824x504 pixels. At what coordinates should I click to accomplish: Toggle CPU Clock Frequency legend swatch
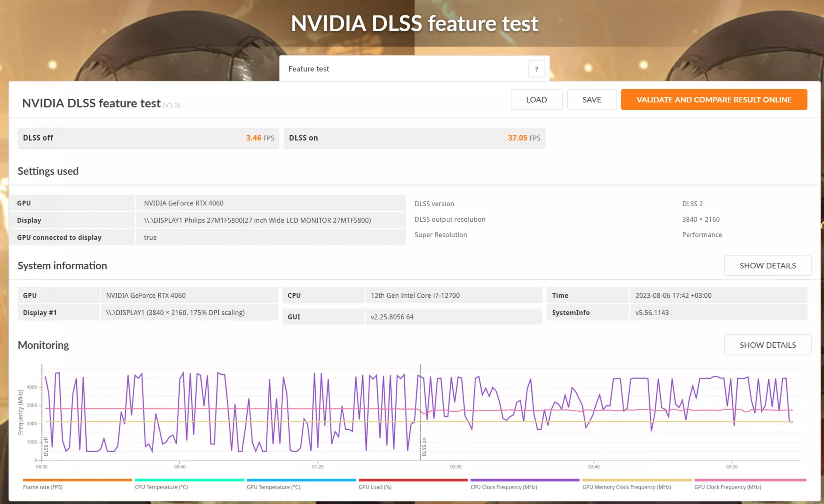(525, 480)
